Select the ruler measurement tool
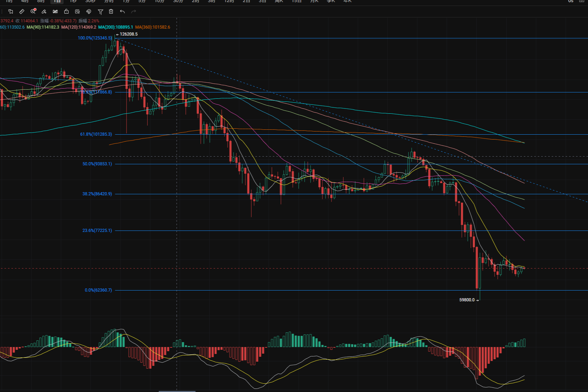This screenshot has width=588, height=392. click(x=22, y=12)
